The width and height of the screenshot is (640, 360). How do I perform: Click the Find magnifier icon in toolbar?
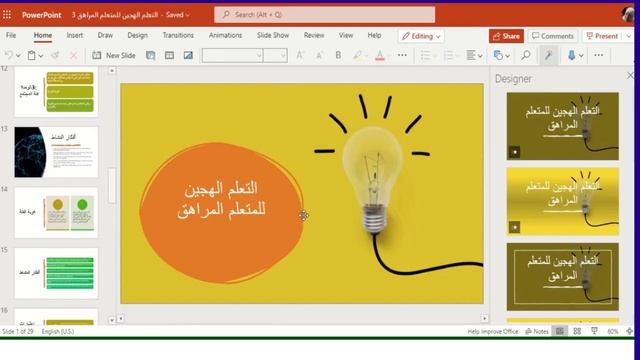(x=526, y=55)
